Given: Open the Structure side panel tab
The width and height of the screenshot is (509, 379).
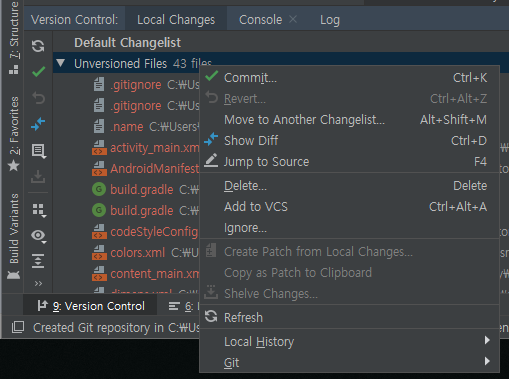Looking at the screenshot, I should point(14,37).
